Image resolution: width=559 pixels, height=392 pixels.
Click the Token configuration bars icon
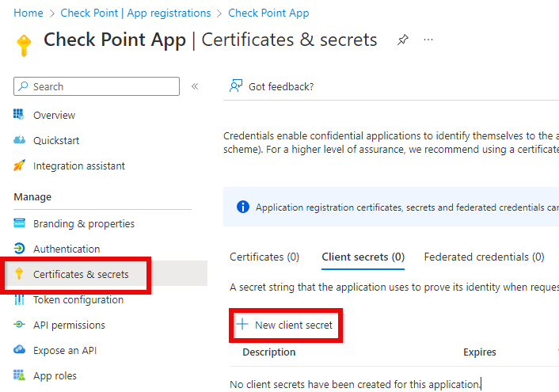[19, 299]
